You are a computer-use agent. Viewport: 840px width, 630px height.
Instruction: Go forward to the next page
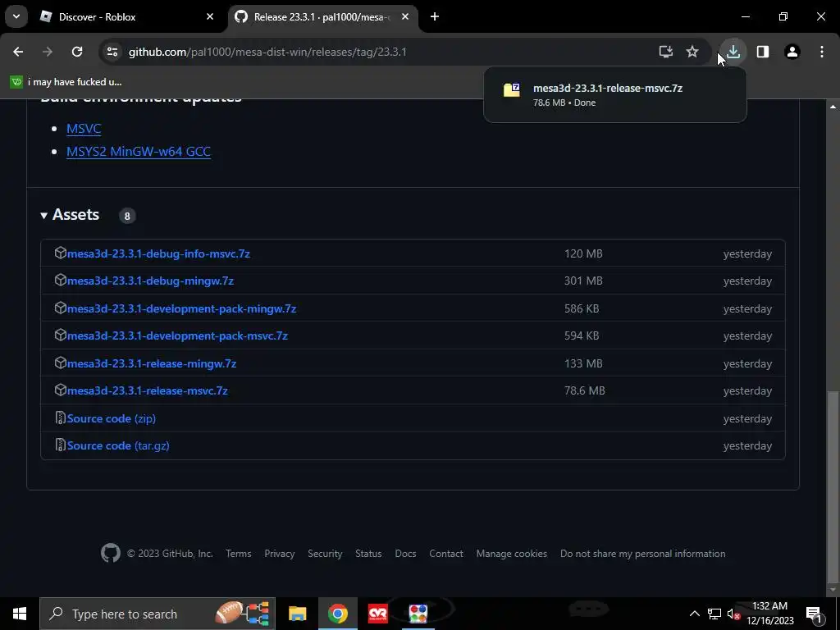48,52
